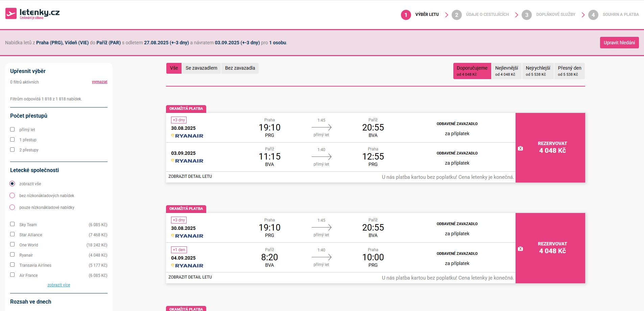Click the Upravit hledání button
Viewport: 644px width, 311px height.
point(619,43)
